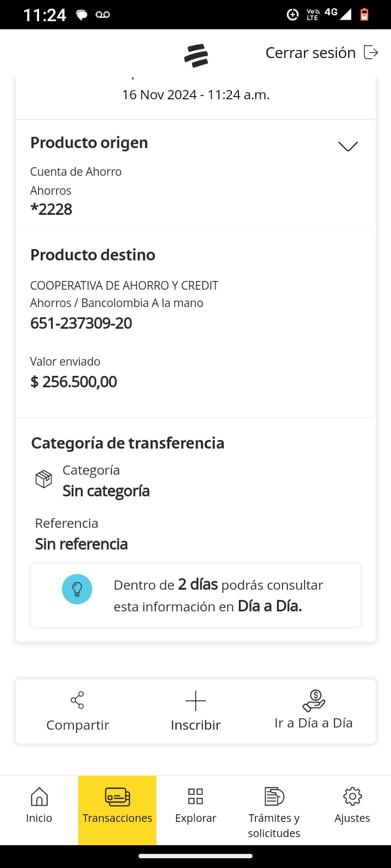391x868 pixels.
Task: Tap the Bancolombia logo in header
Action: coord(196,55)
